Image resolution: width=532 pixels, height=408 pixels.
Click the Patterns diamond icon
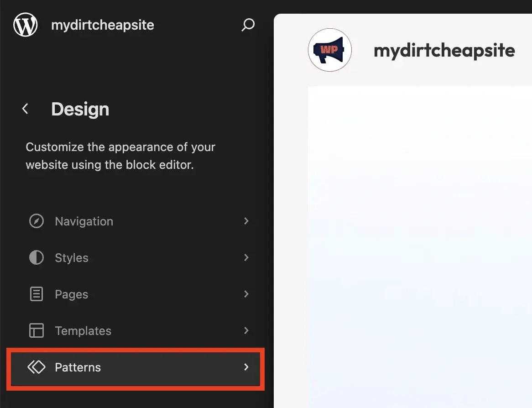pyautogui.click(x=37, y=367)
